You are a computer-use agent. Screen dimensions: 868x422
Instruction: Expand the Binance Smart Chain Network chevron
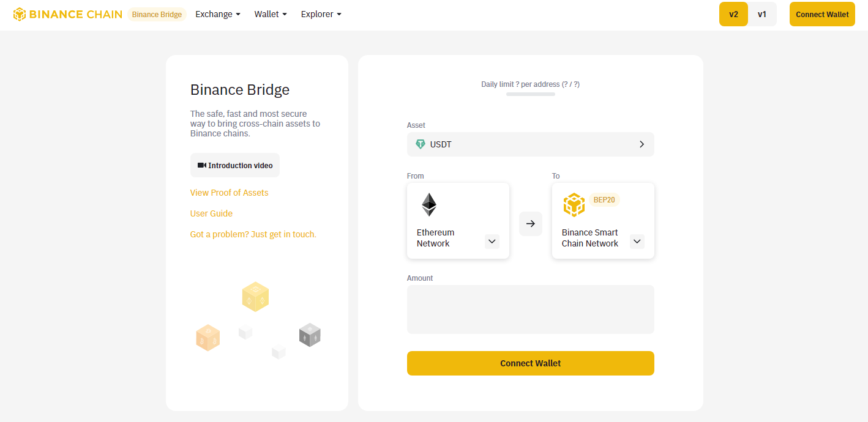tap(637, 241)
